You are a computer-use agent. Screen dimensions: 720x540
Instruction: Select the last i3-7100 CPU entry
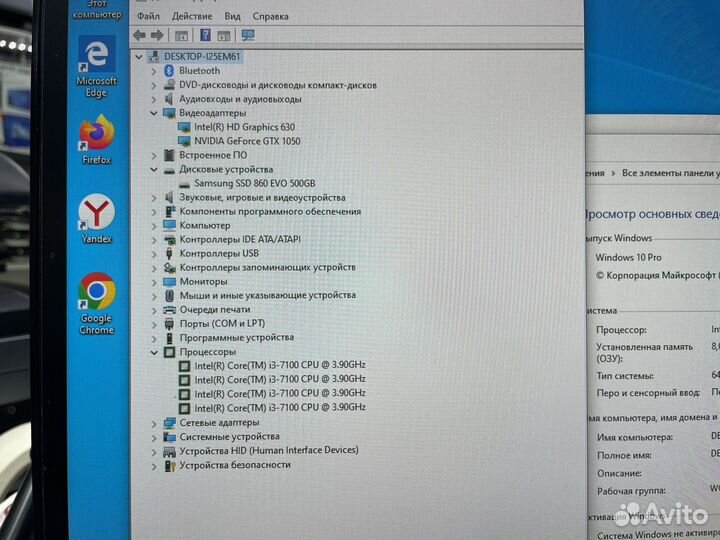click(280, 408)
